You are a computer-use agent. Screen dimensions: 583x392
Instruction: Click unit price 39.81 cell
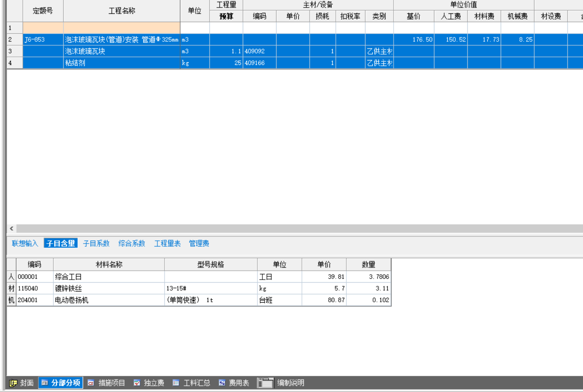[324, 276]
